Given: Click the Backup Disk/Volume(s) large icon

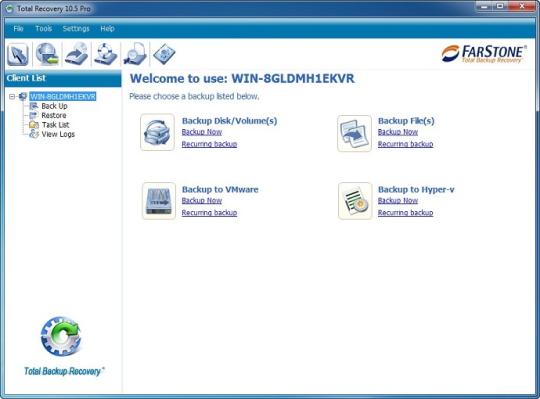Looking at the screenshot, I should pos(157,132).
